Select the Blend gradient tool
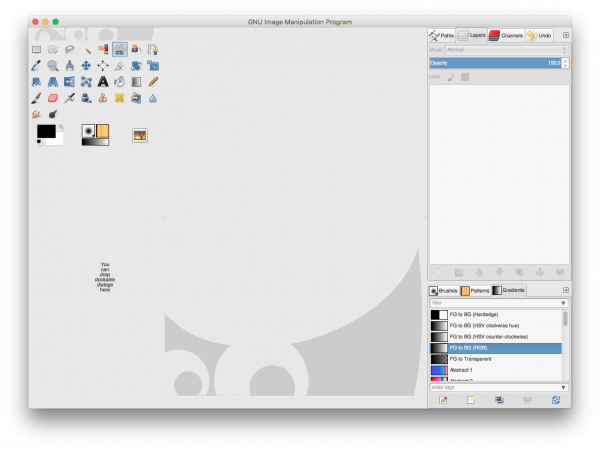Image resolution: width=600 pixels, height=449 pixels. click(x=136, y=82)
